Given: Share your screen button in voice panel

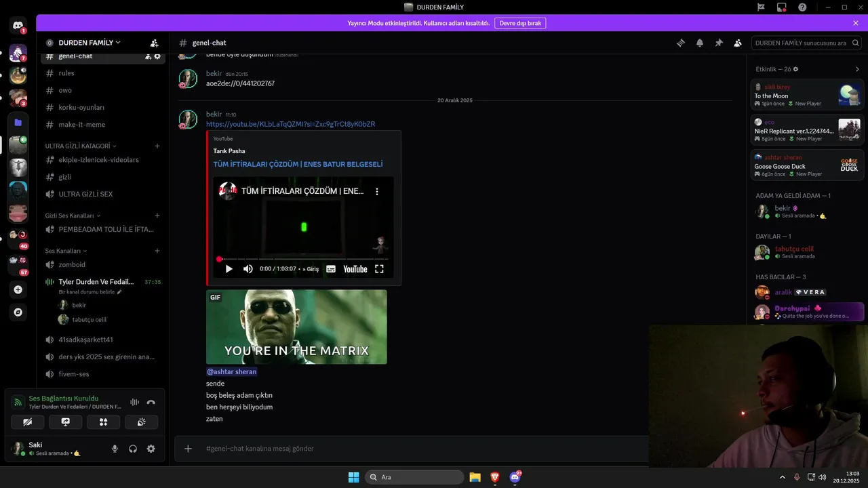Looking at the screenshot, I should click(66, 422).
